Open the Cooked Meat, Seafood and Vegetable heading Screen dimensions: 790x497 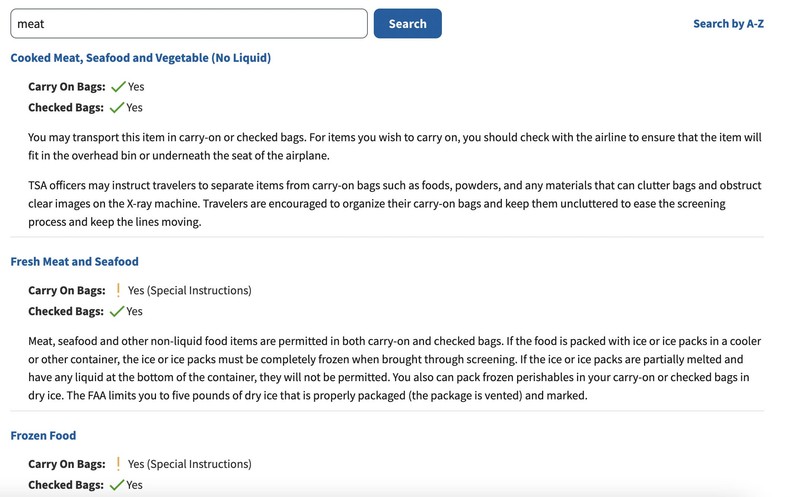[x=140, y=58]
